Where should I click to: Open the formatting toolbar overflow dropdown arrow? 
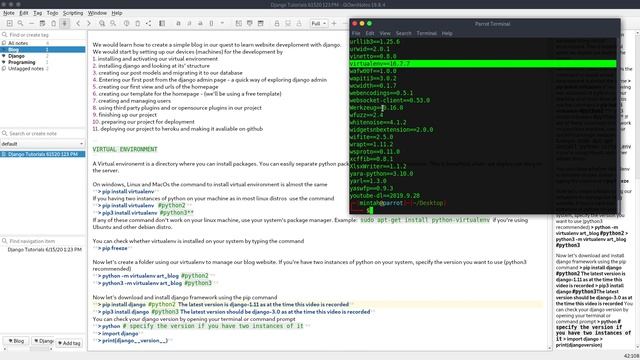pos(222,24)
